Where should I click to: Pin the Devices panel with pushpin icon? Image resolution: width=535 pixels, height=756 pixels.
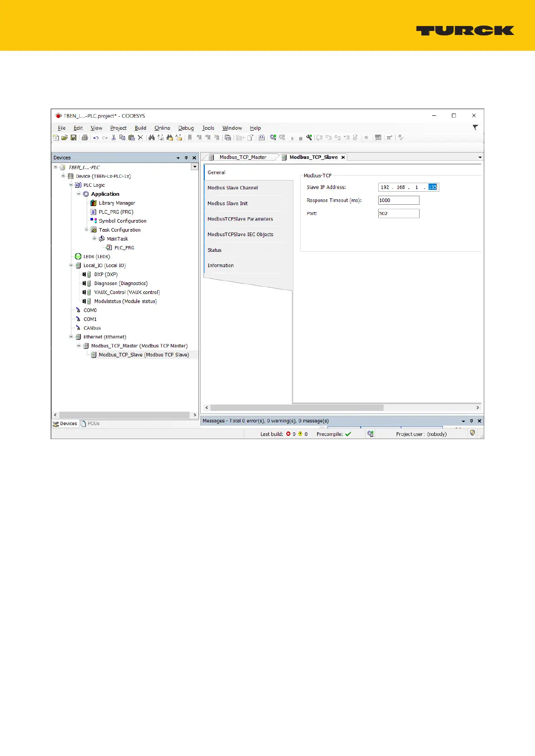tap(186, 158)
